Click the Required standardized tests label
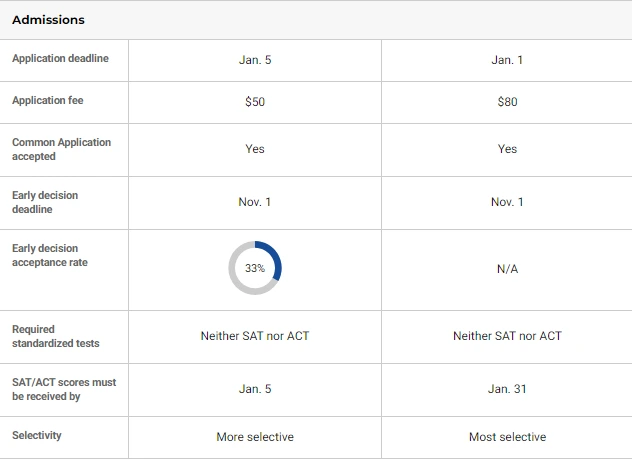Screen dimensions: 632x461 click(55, 336)
